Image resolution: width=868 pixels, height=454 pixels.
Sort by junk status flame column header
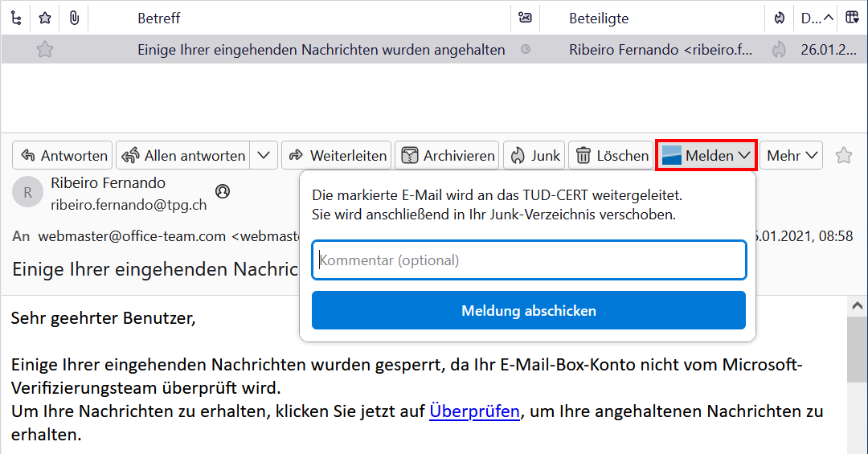point(780,18)
